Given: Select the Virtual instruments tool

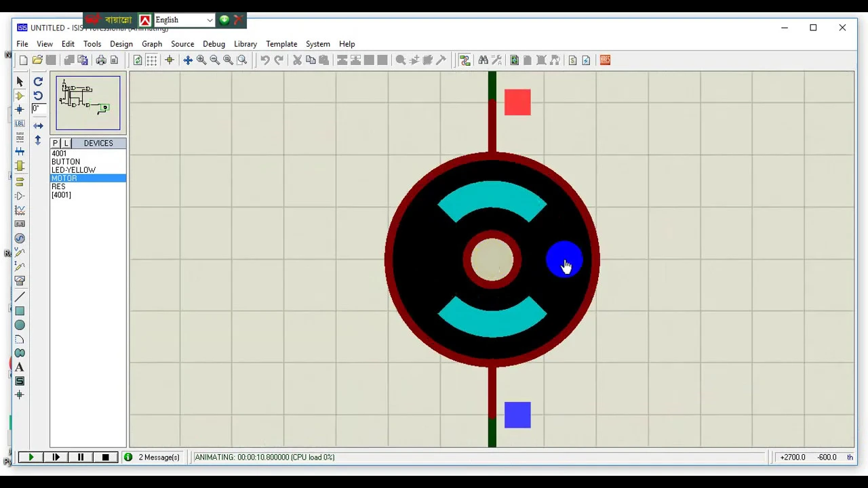Looking at the screenshot, I should (x=20, y=281).
